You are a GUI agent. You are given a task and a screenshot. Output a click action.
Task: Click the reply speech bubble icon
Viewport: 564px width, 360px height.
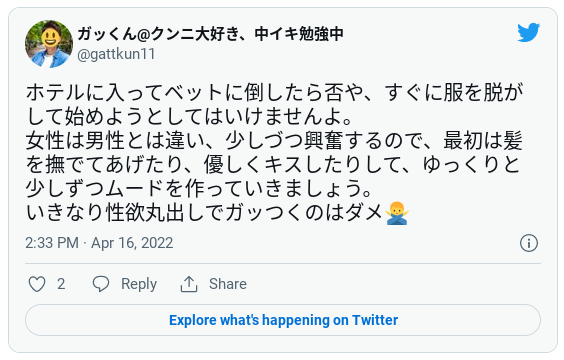coord(101,284)
